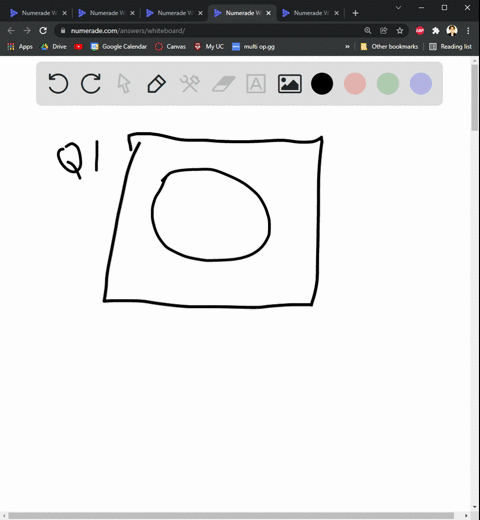Choose the pen drawing tool
The width and height of the screenshot is (480, 520).
tap(156, 84)
